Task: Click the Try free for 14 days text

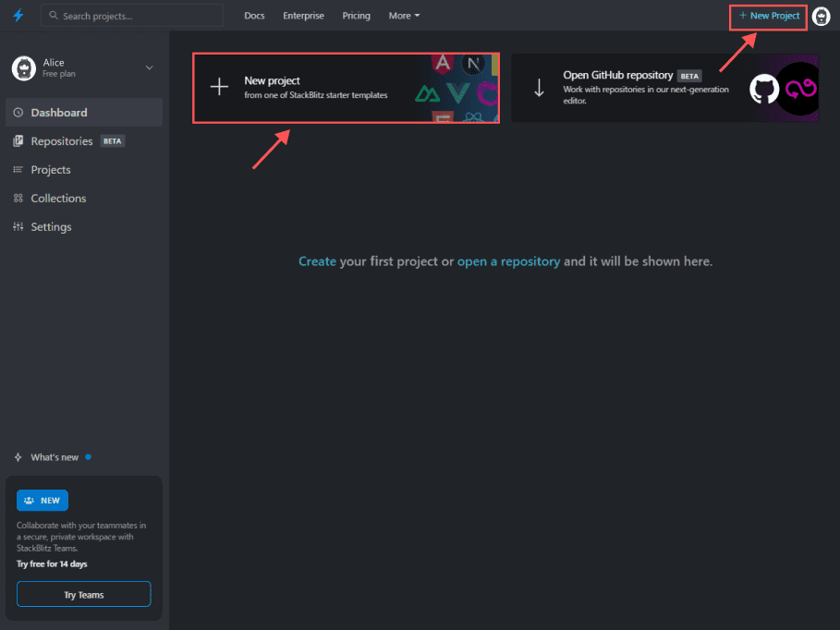Action: 52,563
